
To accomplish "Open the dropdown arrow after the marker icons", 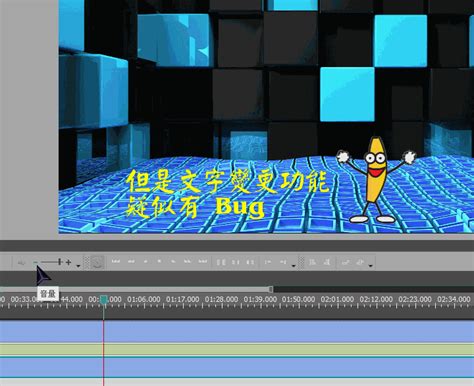I will 293,266.
